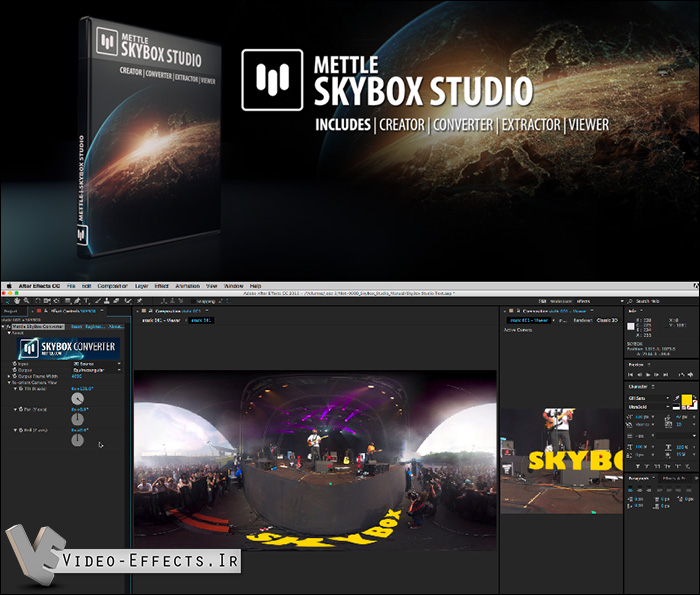Open the Input dropdown

[x=97, y=364]
